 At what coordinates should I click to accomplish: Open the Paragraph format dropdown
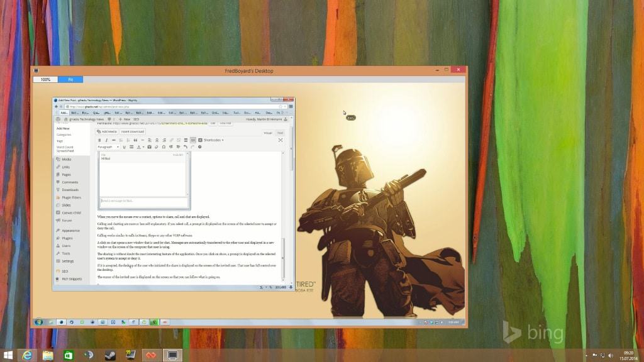[108, 147]
